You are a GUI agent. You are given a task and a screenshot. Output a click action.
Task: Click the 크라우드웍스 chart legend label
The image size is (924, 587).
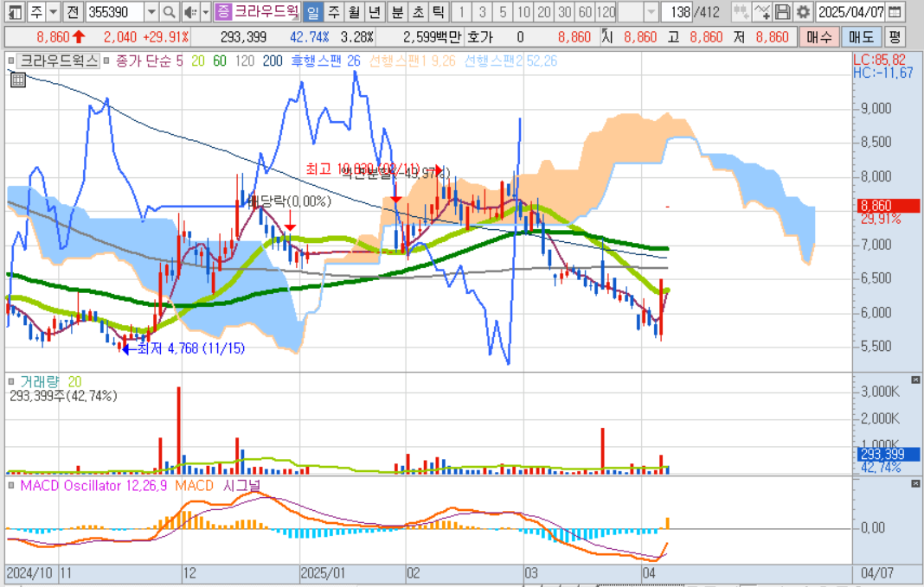[59, 61]
